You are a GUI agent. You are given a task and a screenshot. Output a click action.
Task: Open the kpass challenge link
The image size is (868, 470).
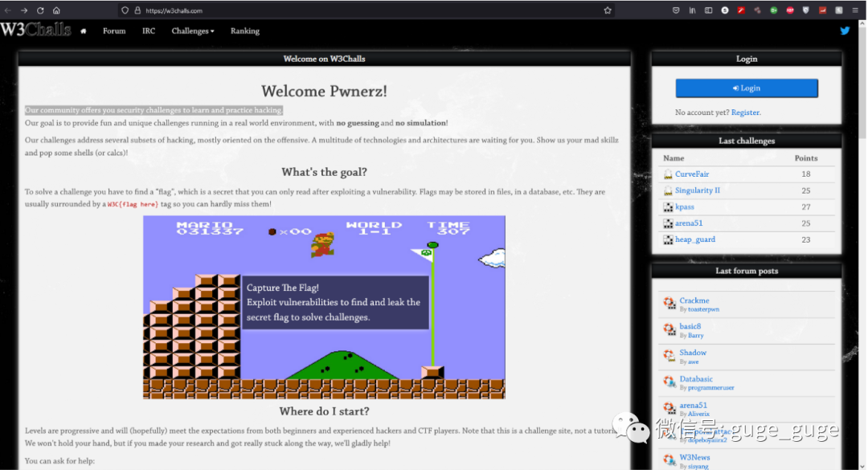point(684,206)
